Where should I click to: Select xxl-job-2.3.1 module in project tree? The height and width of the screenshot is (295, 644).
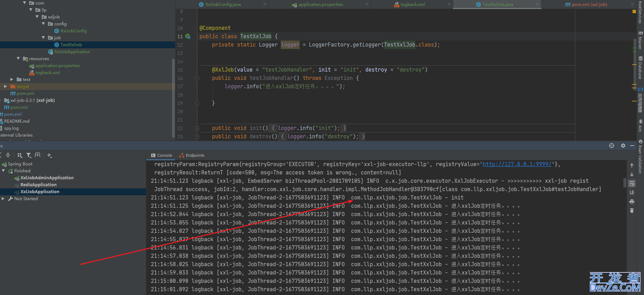point(32,100)
